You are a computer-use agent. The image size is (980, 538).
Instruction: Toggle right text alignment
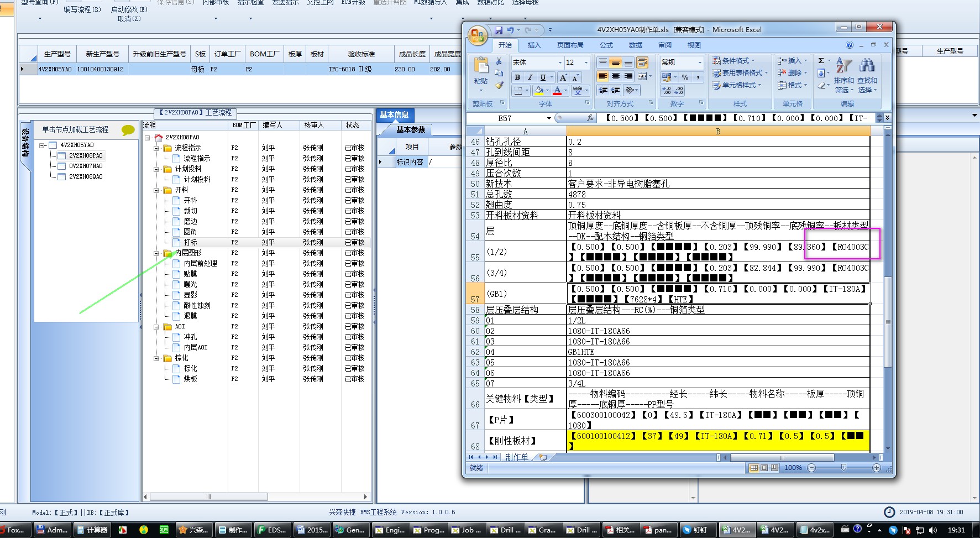click(628, 76)
